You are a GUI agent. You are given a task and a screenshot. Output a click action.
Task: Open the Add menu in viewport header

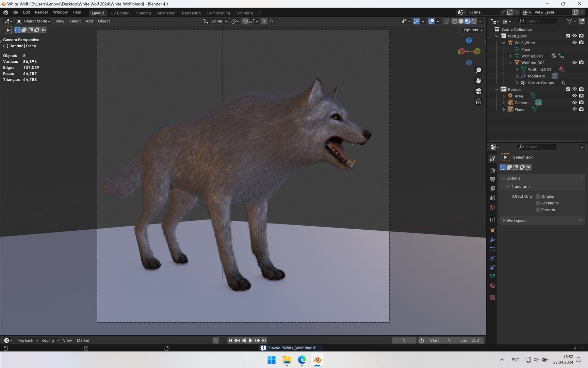click(89, 21)
